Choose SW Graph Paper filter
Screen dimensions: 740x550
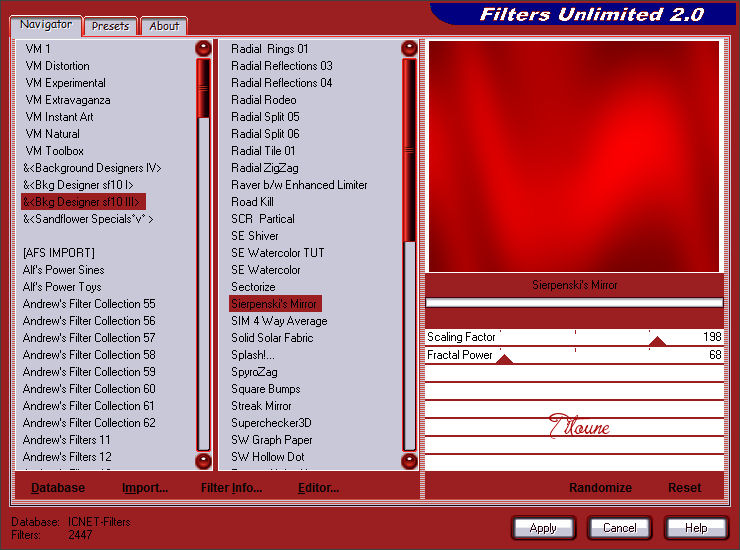(272, 440)
